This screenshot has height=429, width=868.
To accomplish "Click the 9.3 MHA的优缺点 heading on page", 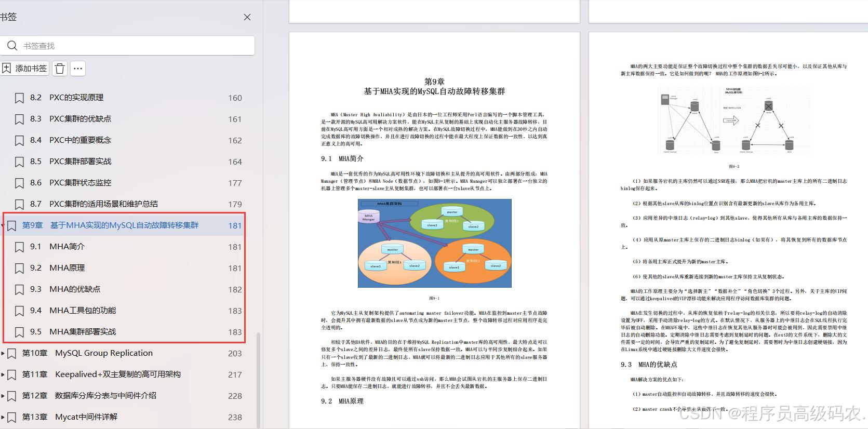I will (649, 365).
